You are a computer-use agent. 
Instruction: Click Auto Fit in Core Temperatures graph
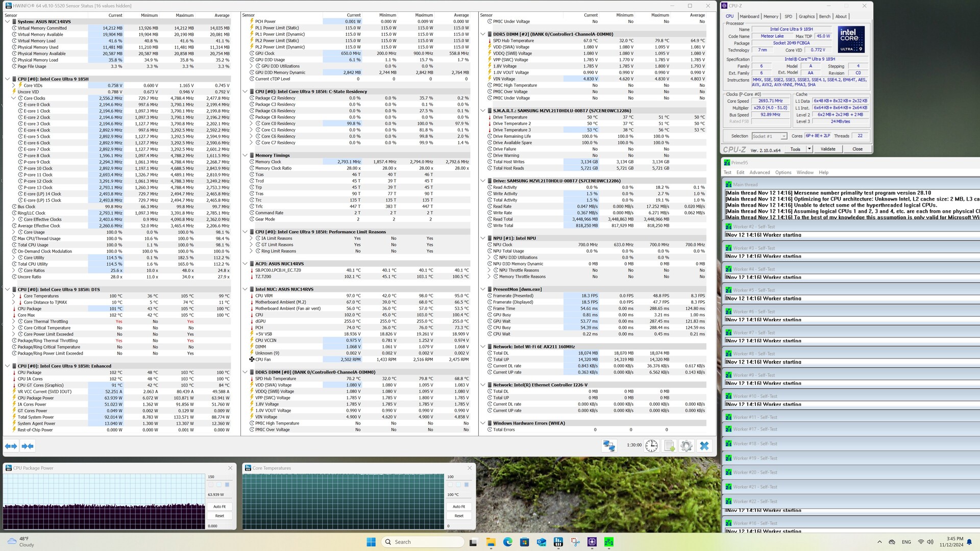coord(459,507)
